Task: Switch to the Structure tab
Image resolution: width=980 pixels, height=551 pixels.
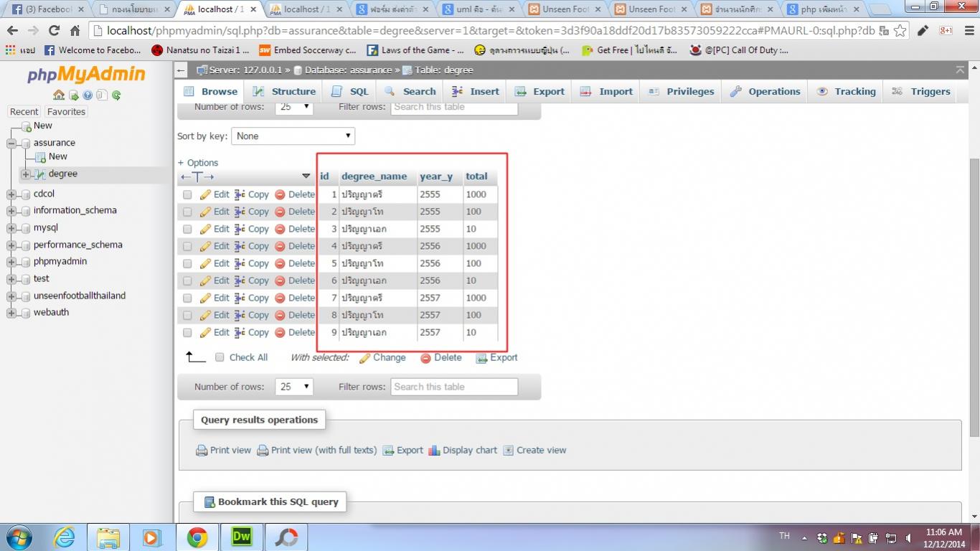Action: click(x=284, y=91)
